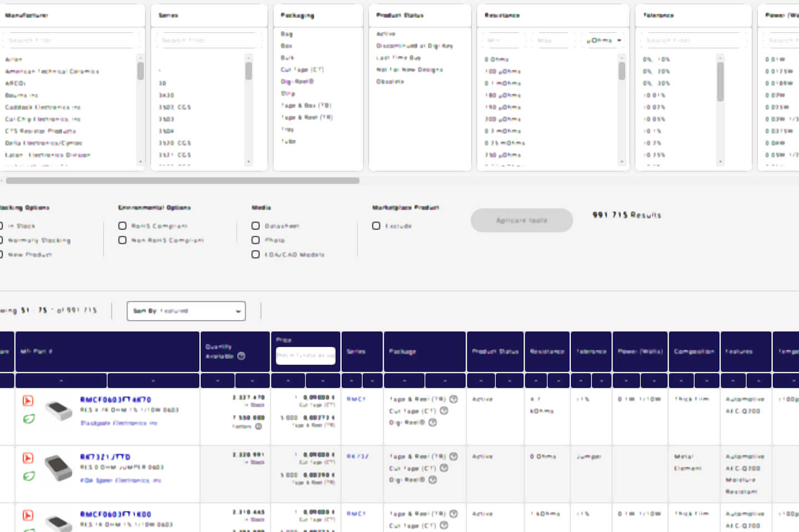The height and width of the screenshot is (532, 799).
Task: Click the green RoHS leaf icon for RK73Z1JTTD
Action: pos(29,476)
